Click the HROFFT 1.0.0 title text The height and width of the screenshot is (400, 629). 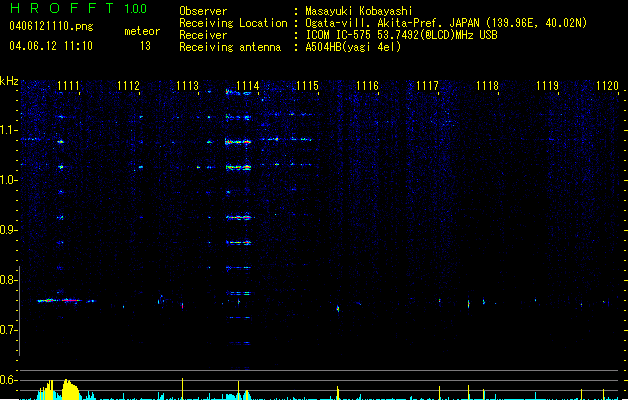(79, 8)
